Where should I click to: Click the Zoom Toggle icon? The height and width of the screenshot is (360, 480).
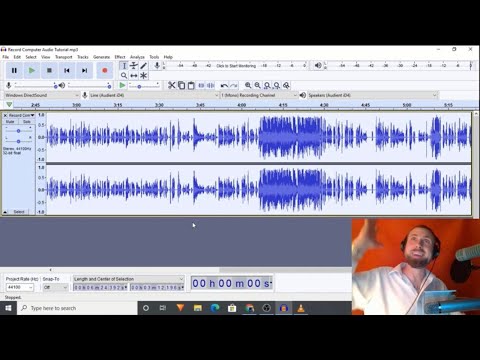pos(286,85)
